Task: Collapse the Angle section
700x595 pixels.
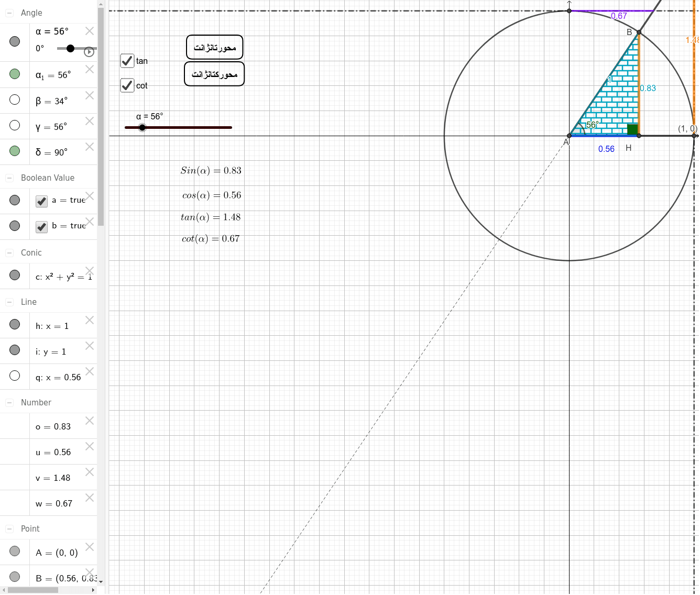Action: tap(9, 13)
